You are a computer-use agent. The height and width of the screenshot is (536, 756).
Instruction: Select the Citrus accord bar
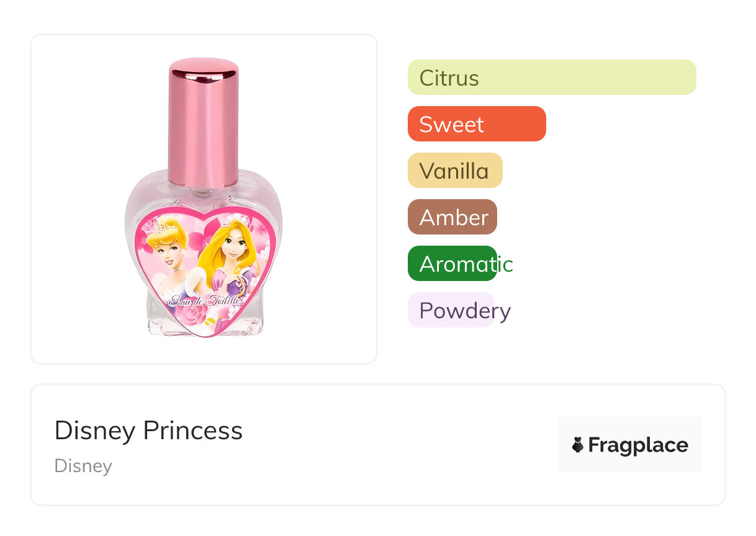(x=551, y=78)
